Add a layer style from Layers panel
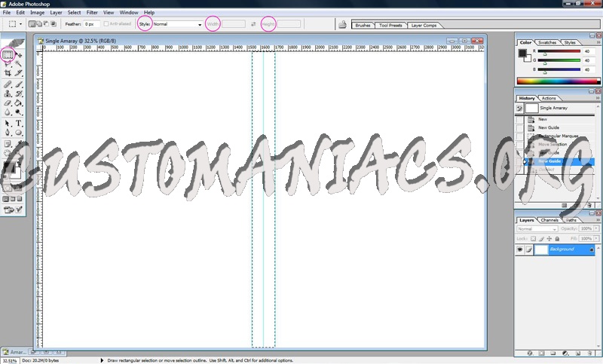 tap(530, 353)
